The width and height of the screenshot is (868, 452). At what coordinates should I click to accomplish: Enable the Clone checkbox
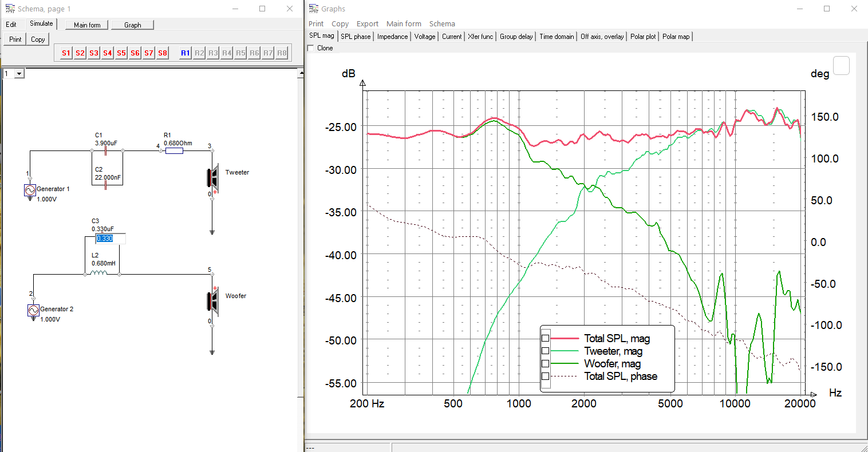(x=311, y=48)
